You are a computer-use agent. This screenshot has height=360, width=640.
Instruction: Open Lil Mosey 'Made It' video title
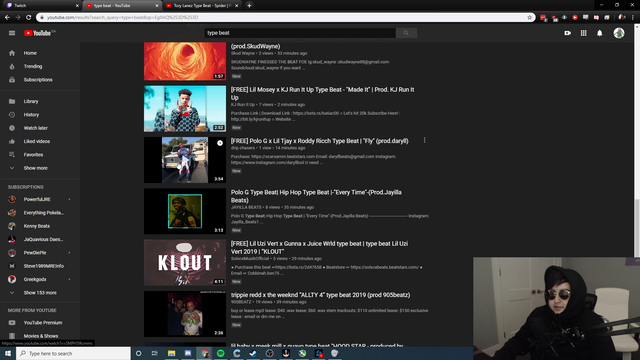322,93
